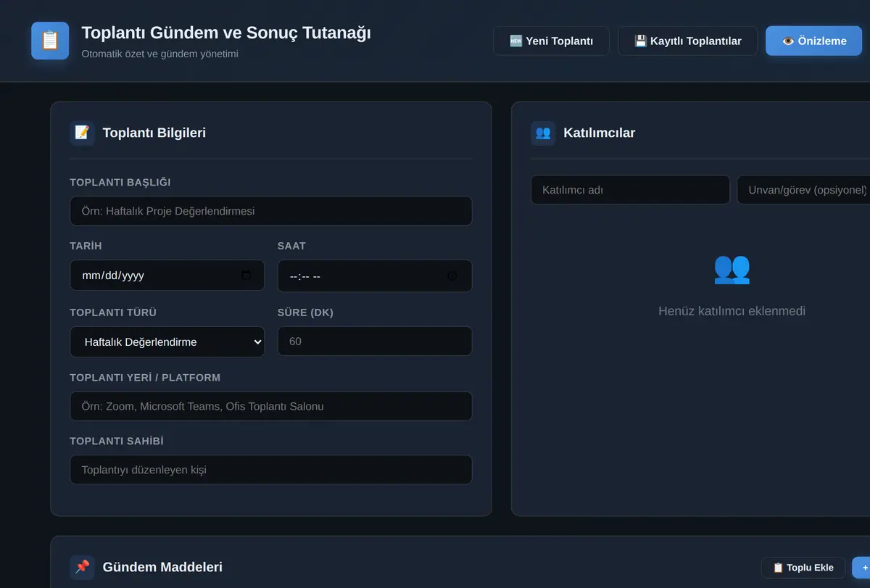Show the Önizleme preview
870x588 pixels.
(x=814, y=41)
